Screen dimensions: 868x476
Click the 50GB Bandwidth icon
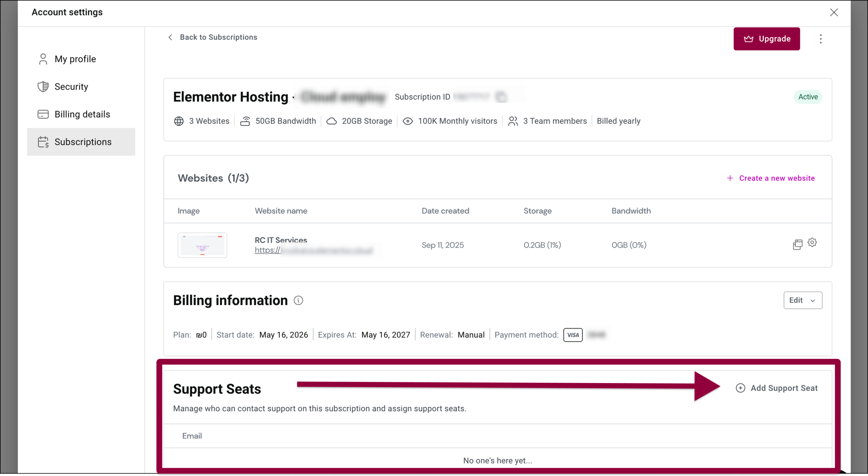point(245,121)
